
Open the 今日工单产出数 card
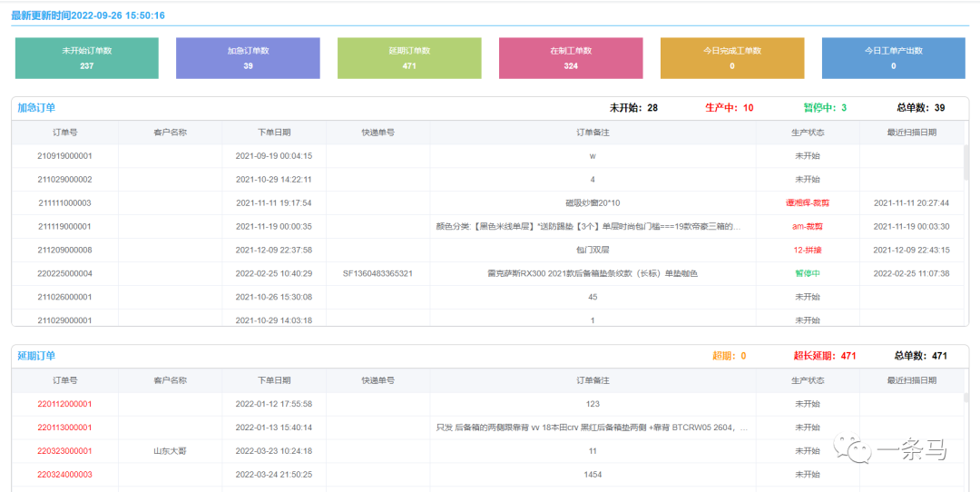pos(893,58)
